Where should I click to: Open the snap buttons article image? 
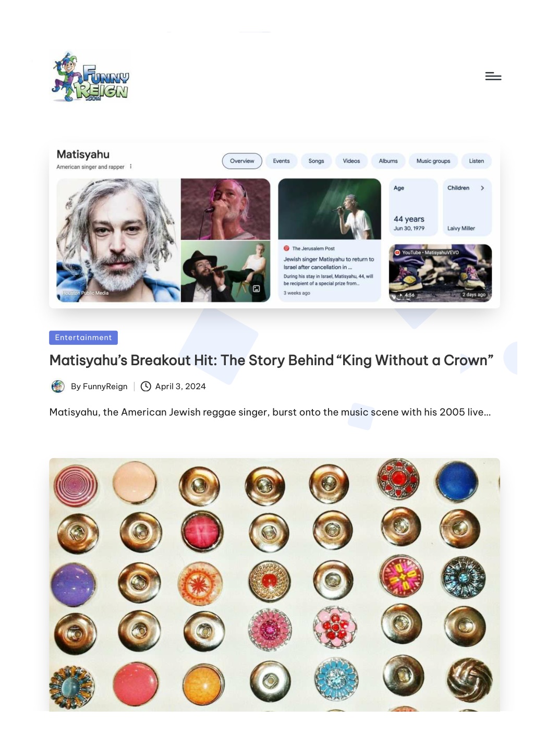[274, 584]
